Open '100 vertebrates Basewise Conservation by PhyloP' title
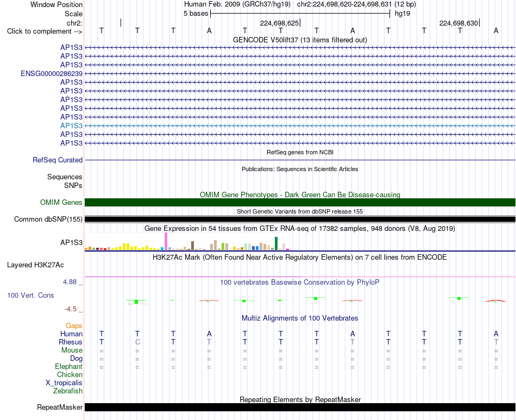Viewport: 516px width, 420px height. tap(300, 283)
